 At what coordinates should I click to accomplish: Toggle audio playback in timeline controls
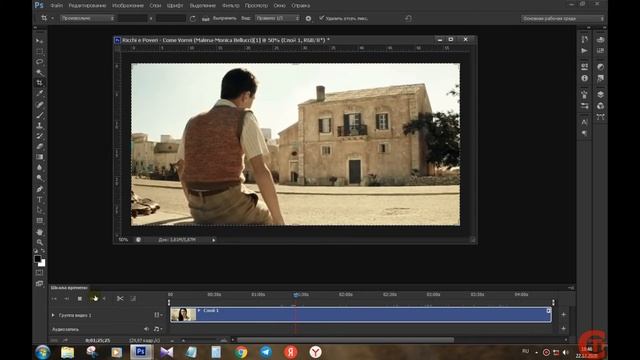104,298
